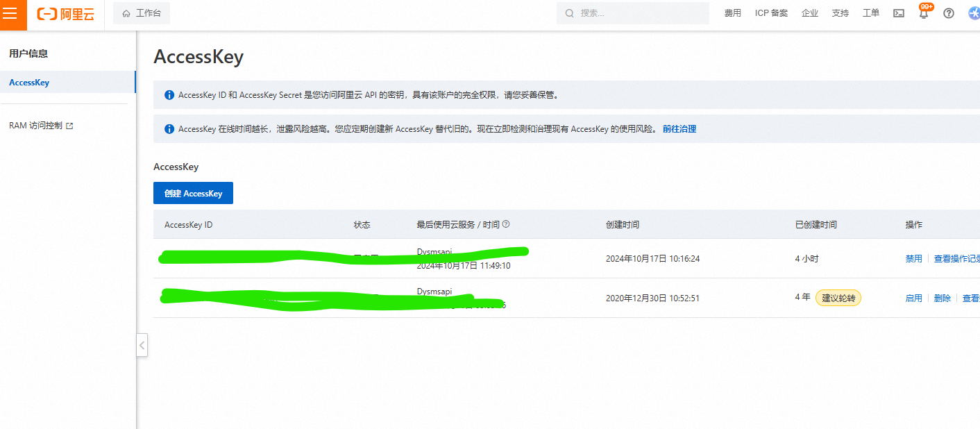Click the 操作 column header
The width and height of the screenshot is (980, 429).
pyautogui.click(x=913, y=225)
